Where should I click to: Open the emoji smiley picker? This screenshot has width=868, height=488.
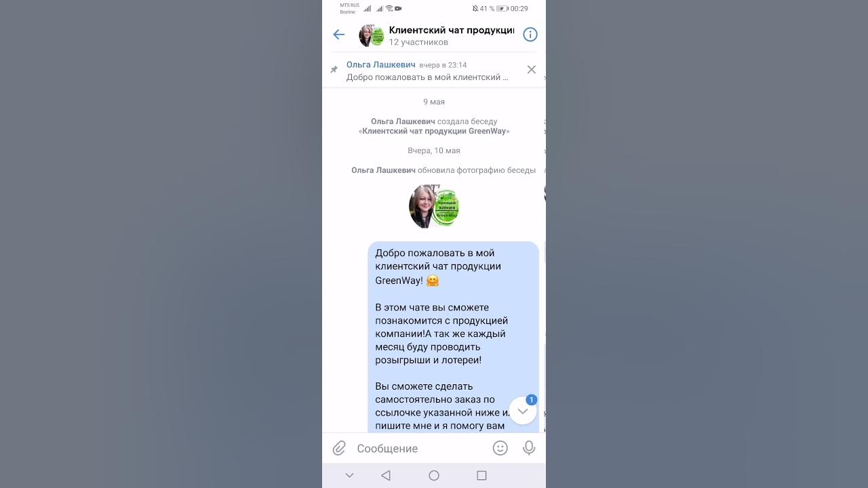(500, 448)
